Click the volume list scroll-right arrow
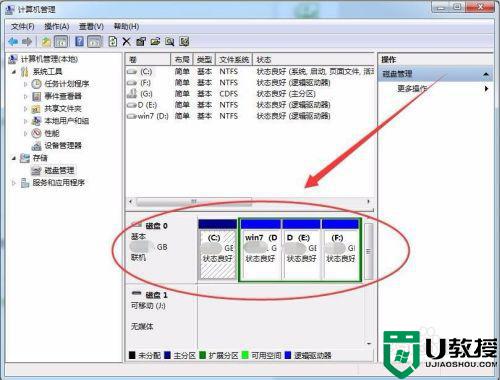The image size is (500, 380). [368, 202]
